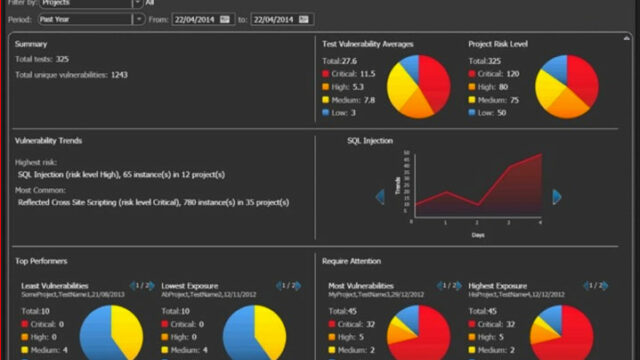Show previous trend chart before SQL Injection
This screenshot has width=640, height=360.
coord(380,197)
